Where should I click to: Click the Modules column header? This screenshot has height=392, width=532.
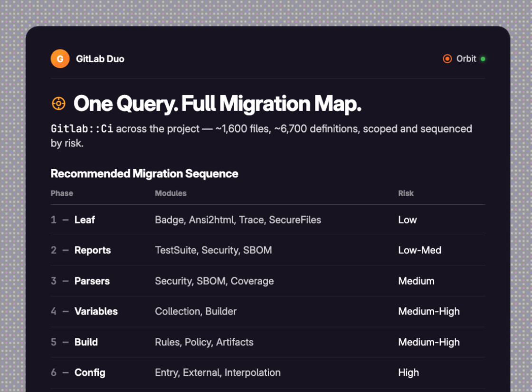click(171, 193)
